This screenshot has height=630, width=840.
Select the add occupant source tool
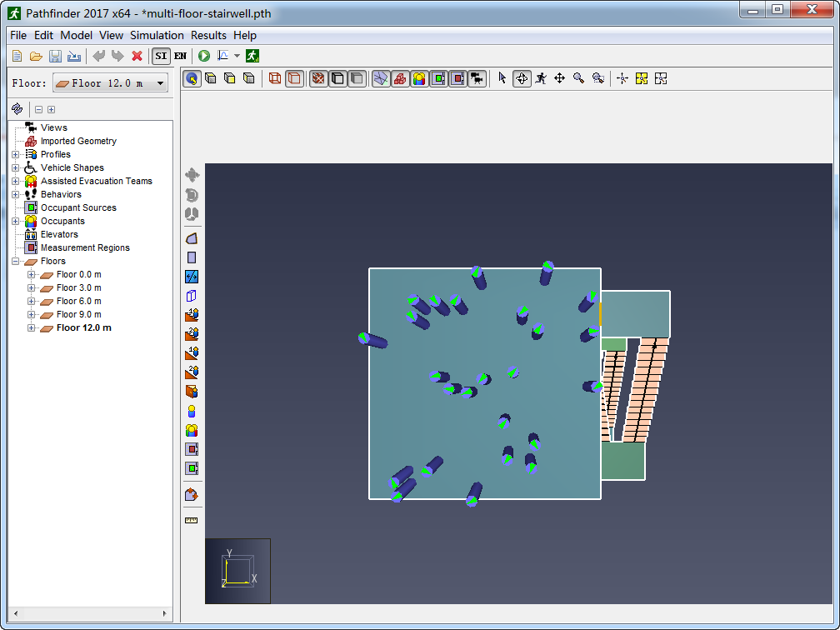click(192, 468)
